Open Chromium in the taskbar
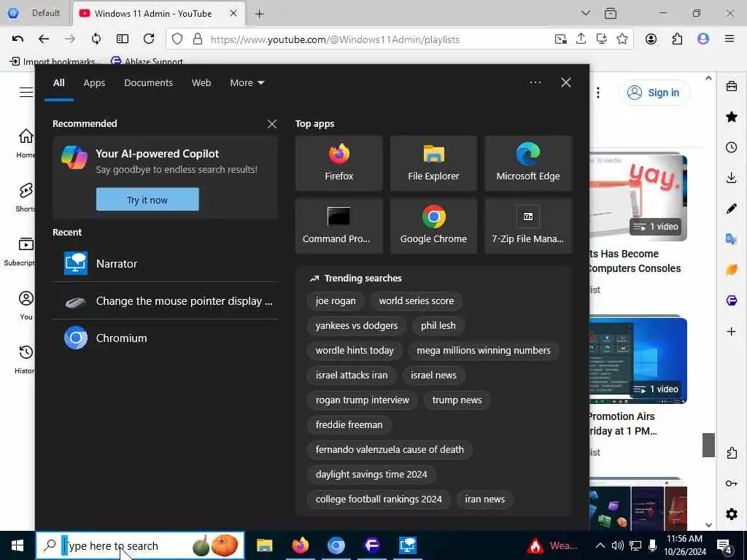Screen dimensions: 747x560 click(336, 545)
